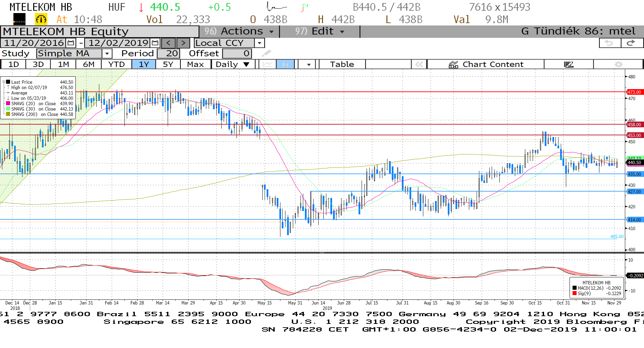
Task: Click the start date field 11/20/2016
Action: tap(34, 43)
